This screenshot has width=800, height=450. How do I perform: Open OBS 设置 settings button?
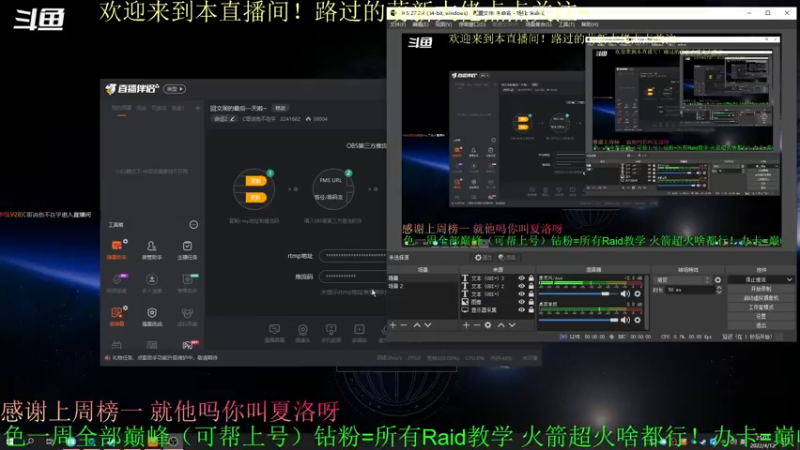[761, 316]
